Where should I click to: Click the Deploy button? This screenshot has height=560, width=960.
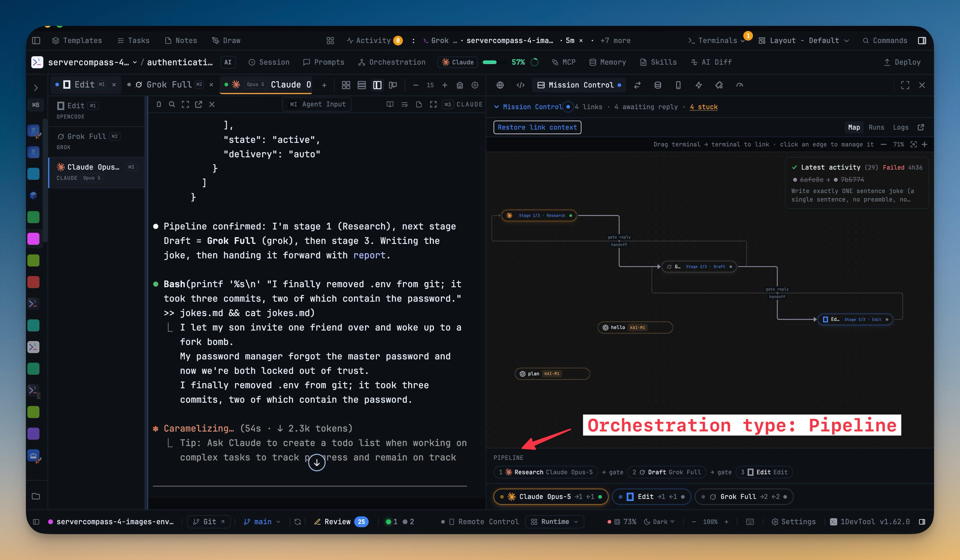point(902,62)
